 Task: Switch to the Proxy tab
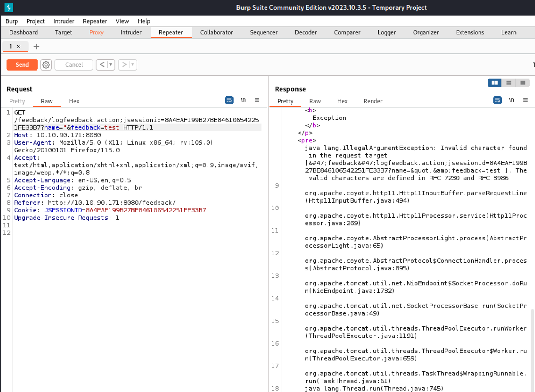[96, 33]
